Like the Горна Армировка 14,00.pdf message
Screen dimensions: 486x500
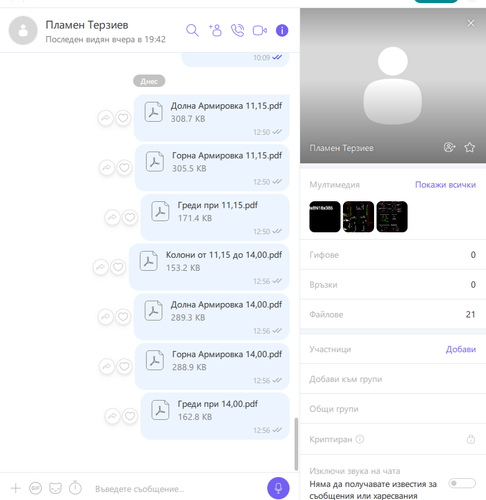click(124, 366)
